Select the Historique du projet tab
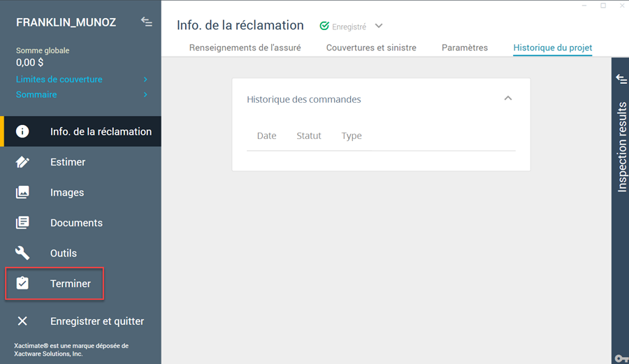The height and width of the screenshot is (364, 629). (x=552, y=48)
